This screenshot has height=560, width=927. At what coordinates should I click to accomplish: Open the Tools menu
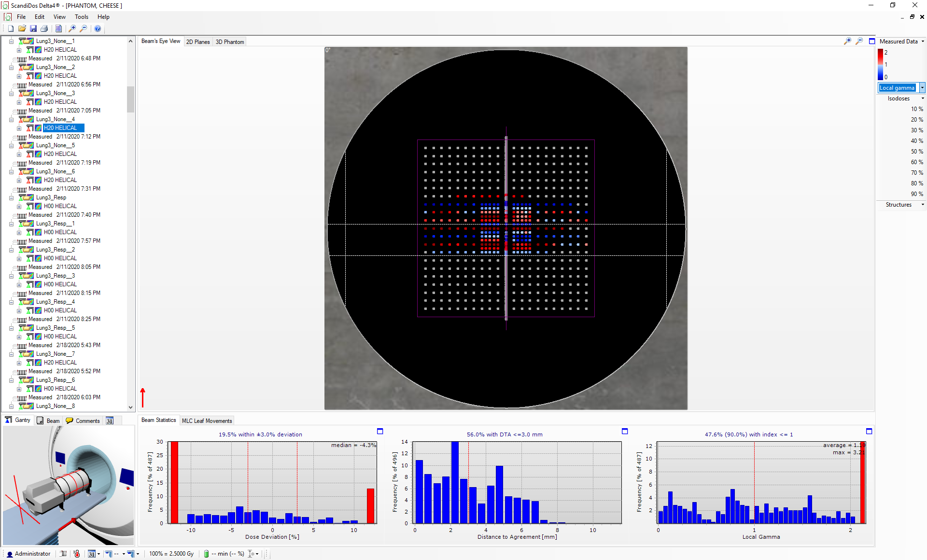coord(81,17)
